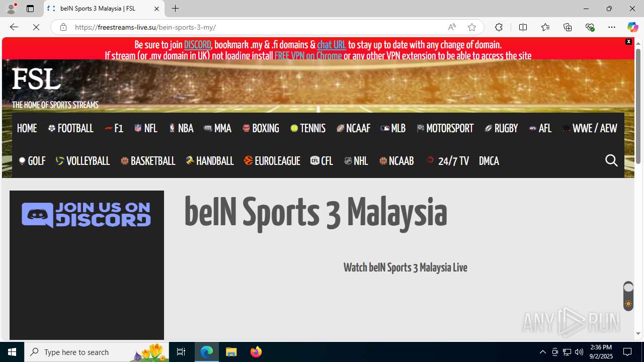Screen dimensions: 644x362
Task: Open the 24/7 TV menu item
Action: click(447, 161)
